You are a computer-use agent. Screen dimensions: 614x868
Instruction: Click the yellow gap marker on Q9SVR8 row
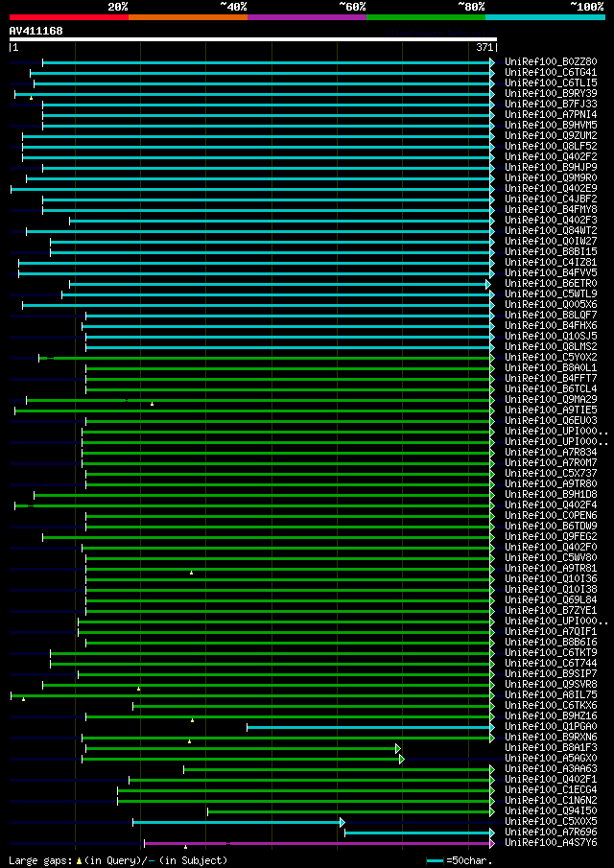(138, 689)
